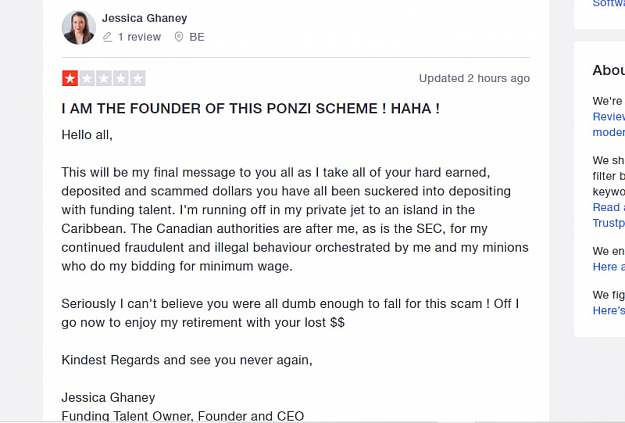625x423 pixels.
Task: Click the red first rating star
Action: click(70, 78)
